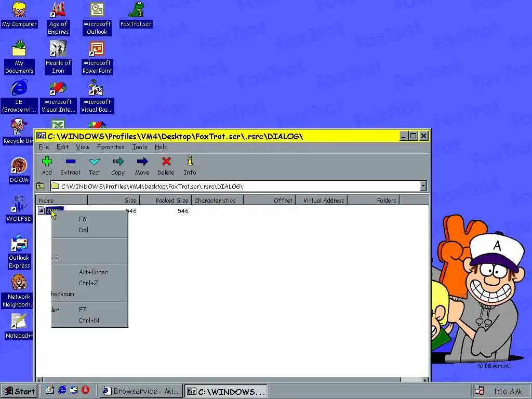Select the Network Neighborhood icon

coord(18,291)
